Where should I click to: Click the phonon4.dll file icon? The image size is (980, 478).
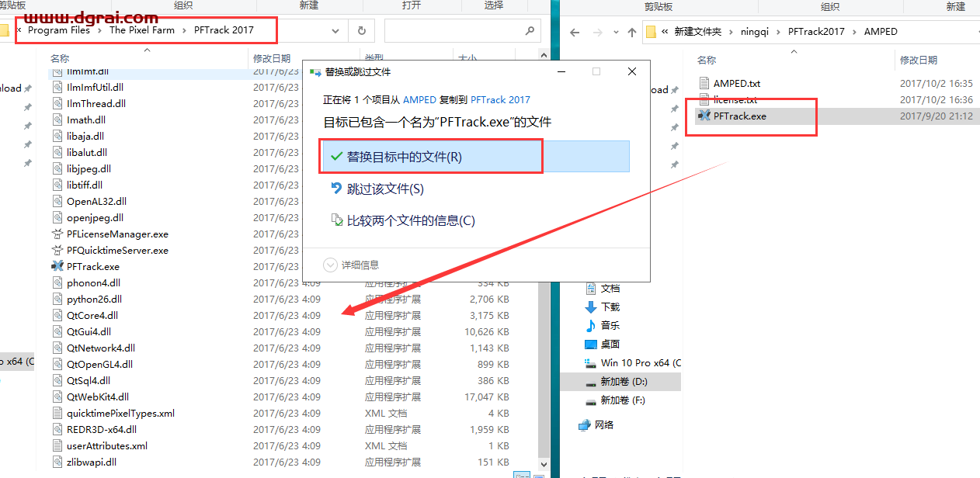point(57,282)
